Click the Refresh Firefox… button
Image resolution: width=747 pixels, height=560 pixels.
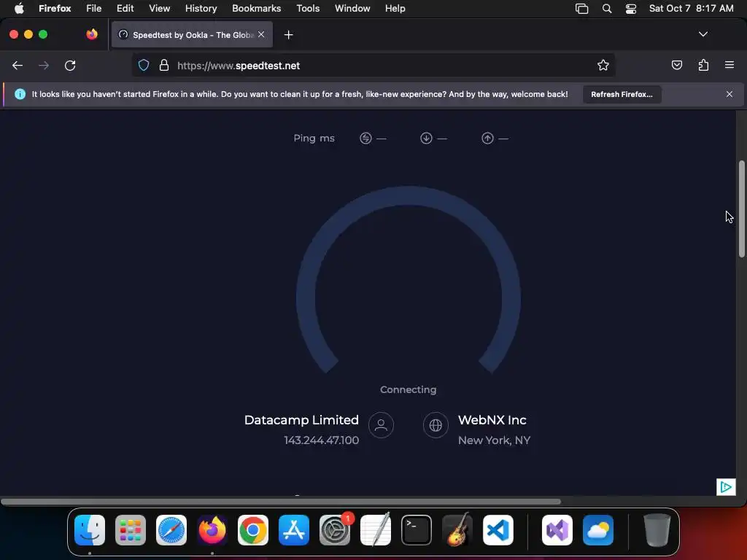tap(622, 94)
